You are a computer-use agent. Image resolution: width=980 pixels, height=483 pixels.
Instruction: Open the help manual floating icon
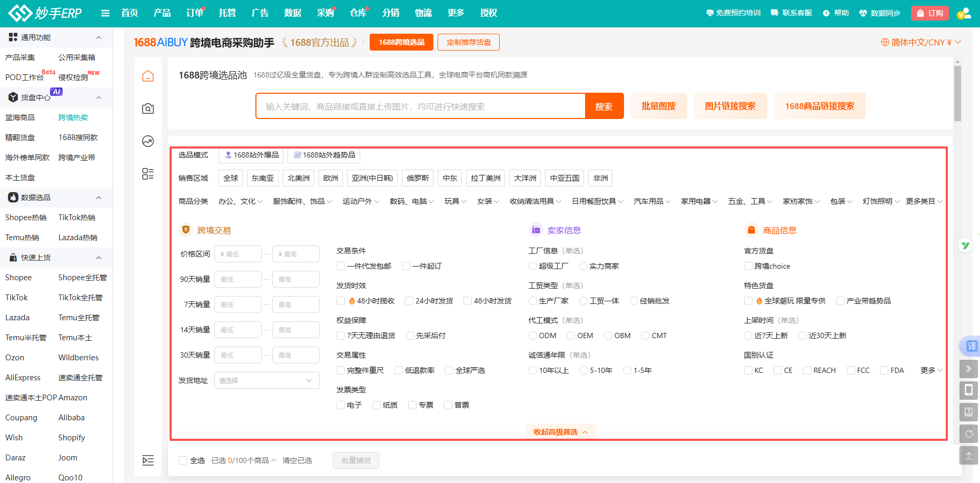969,412
